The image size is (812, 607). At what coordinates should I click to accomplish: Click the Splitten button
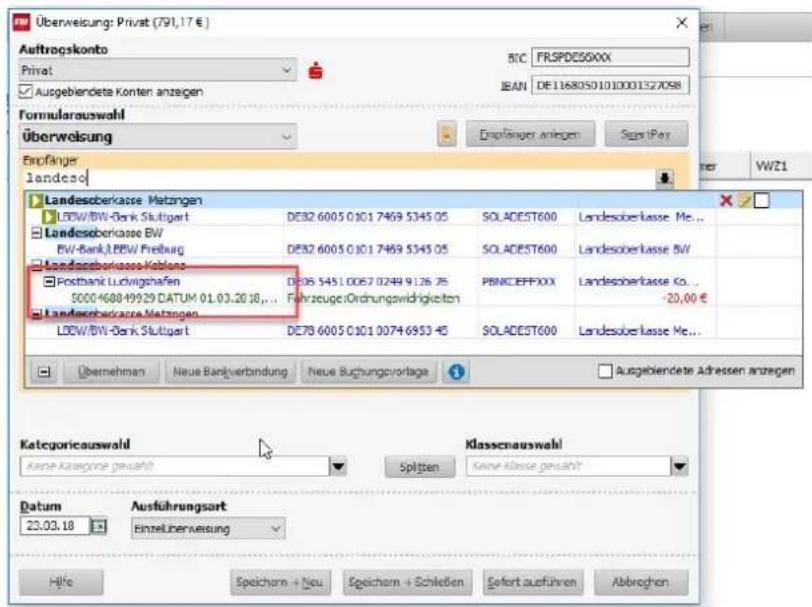419,467
